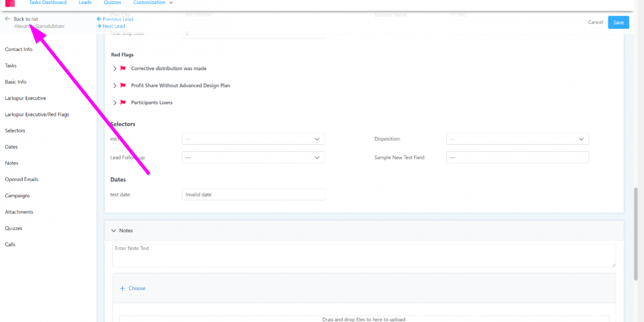644x322 pixels.
Task: Click red flag icon for Corrective distribution
Action: (x=123, y=68)
